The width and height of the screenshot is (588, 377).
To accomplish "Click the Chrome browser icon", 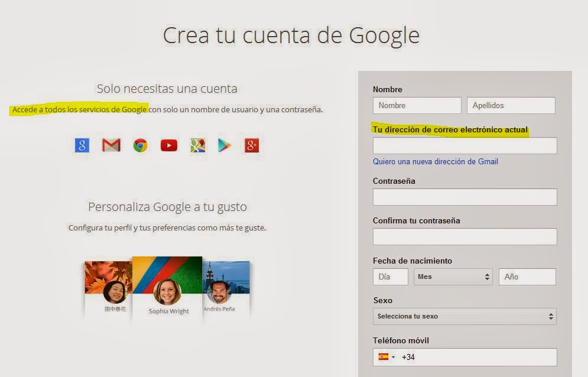I will pyautogui.click(x=140, y=145).
